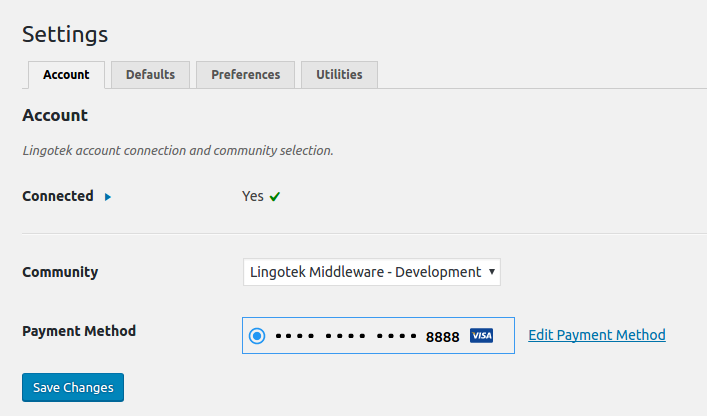The width and height of the screenshot is (707, 416).
Task: Click the Settings page heading
Action: coord(65,34)
